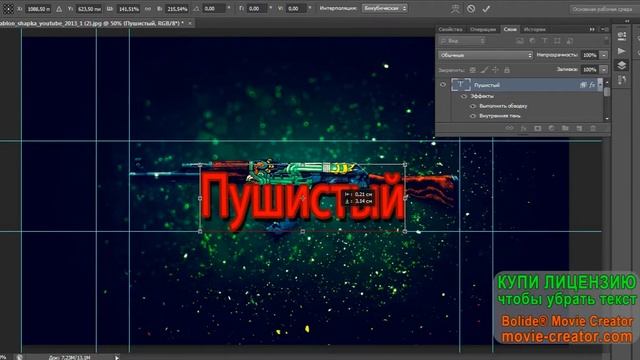The image size is (640, 360).
Task: Open the History dock icon
Action: pyautogui.click(x=622, y=80)
